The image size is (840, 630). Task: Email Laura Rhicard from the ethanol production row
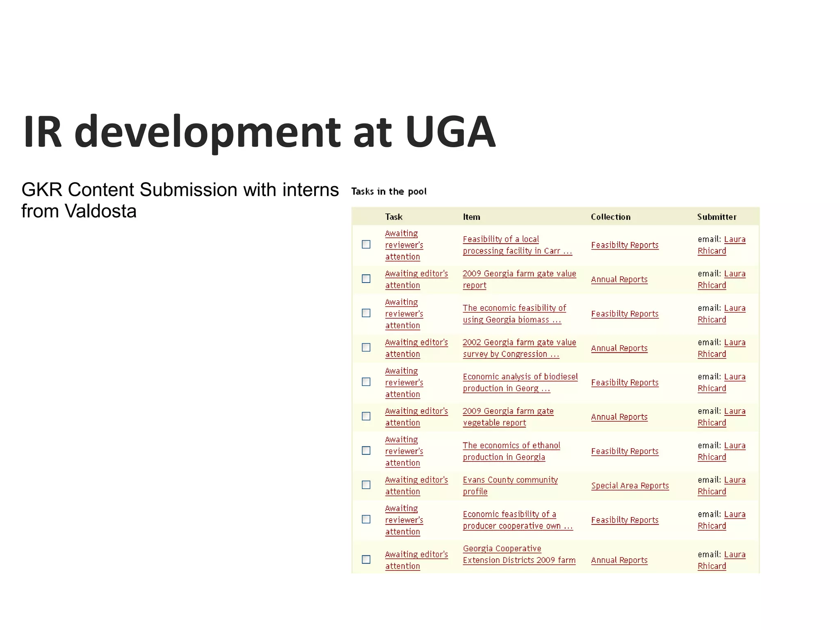point(721,451)
